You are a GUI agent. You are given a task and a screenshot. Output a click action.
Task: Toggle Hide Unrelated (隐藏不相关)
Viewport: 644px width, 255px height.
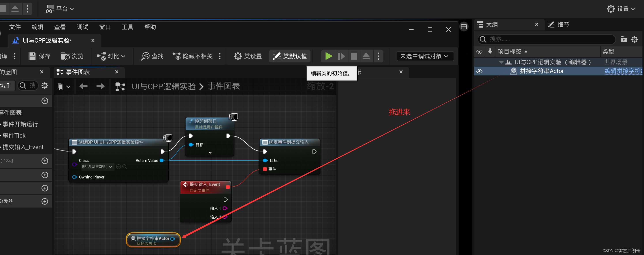tap(192, 56)
